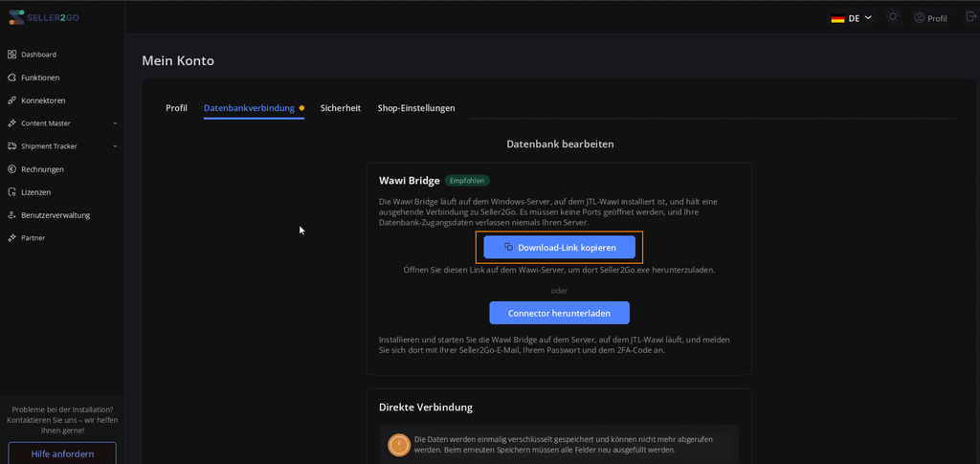Image resolution: width=980 pixels, height=464 pixels.
Task: Expand the Content Master submenu chevron
Action: (x=115, y=123)
